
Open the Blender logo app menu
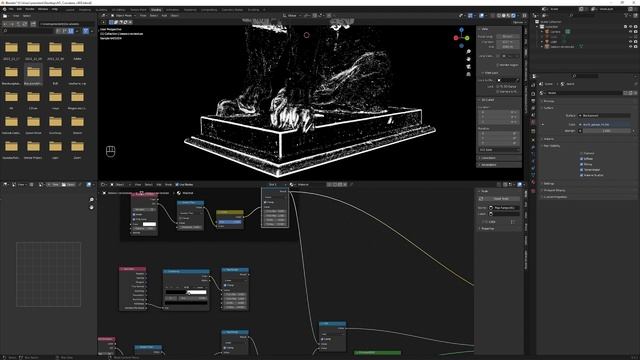(x=4, y=9)
